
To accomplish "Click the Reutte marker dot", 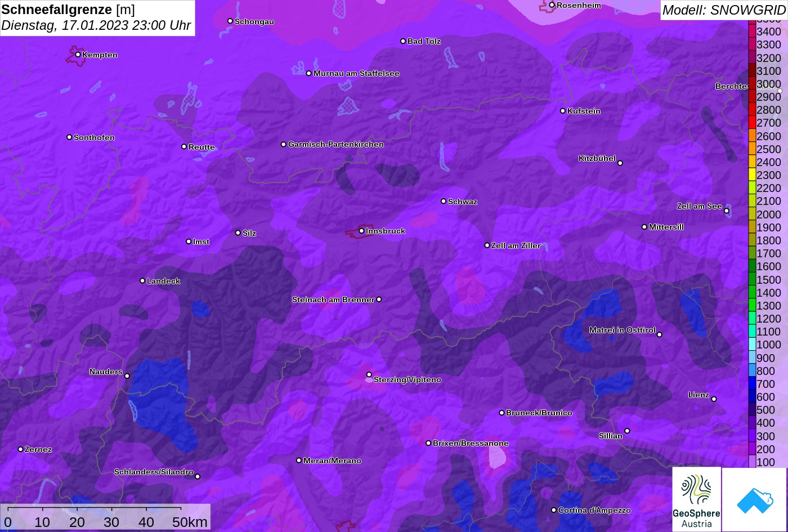I will coord(184,147).
